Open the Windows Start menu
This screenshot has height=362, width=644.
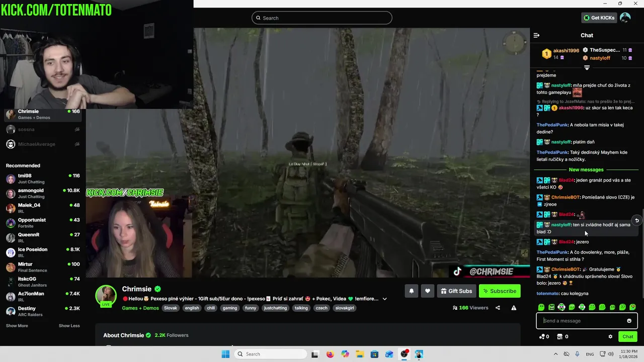pos(225,354)
